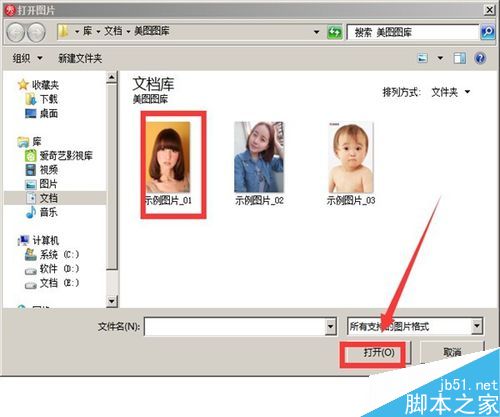Click the green refresh button
Viewport: 500px width, 417px height.
[x=334, y=32]
